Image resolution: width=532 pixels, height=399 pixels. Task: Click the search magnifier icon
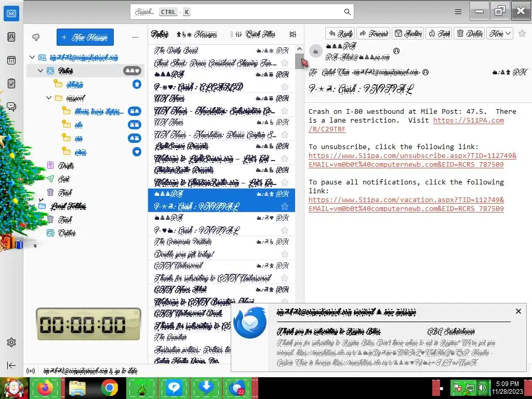point(347,12)
